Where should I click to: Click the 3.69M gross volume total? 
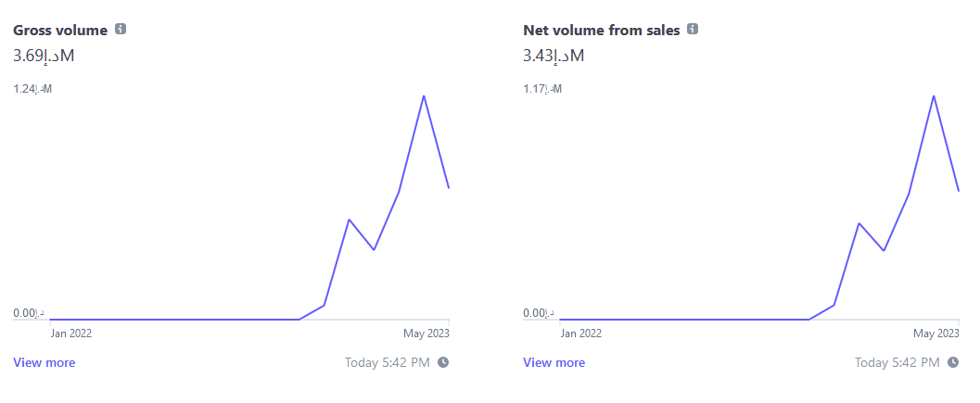[44, 56]
